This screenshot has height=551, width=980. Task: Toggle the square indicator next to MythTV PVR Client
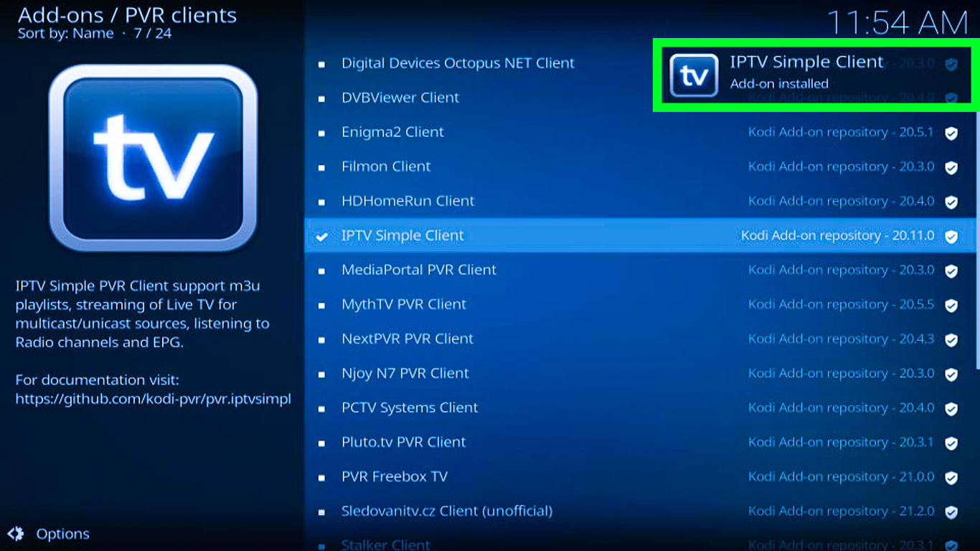coord(320,304)
